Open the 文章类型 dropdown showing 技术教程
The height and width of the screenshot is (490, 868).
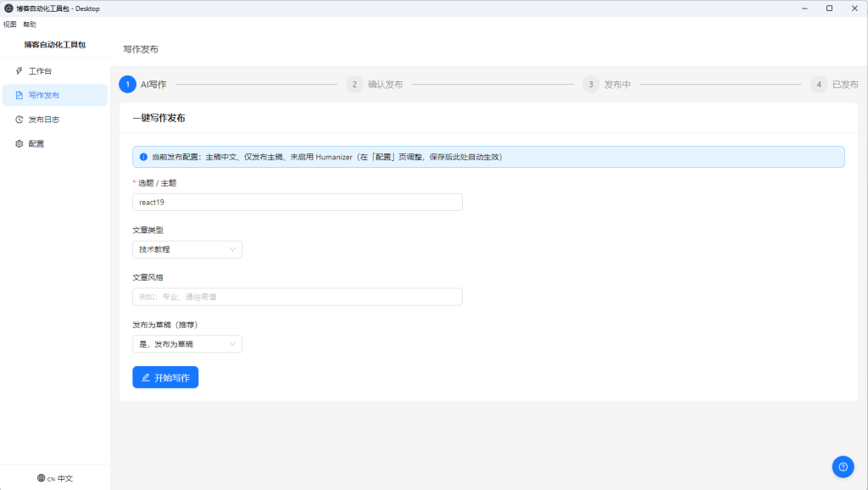coord(187,249)
